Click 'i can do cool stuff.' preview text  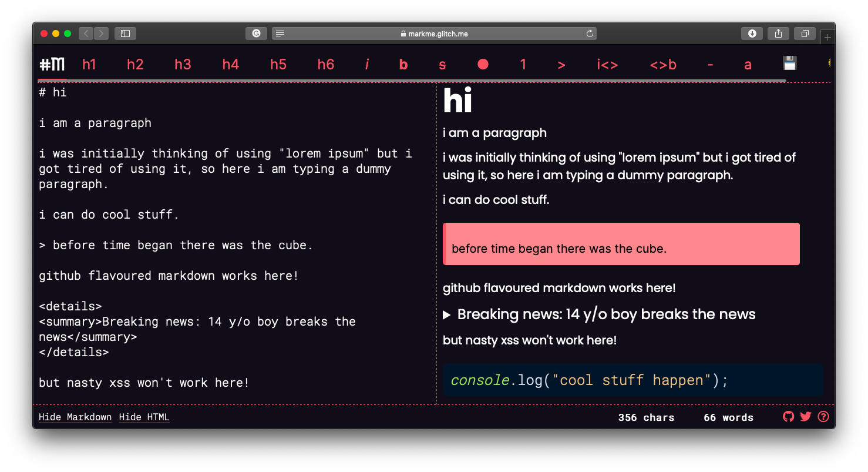496,200
